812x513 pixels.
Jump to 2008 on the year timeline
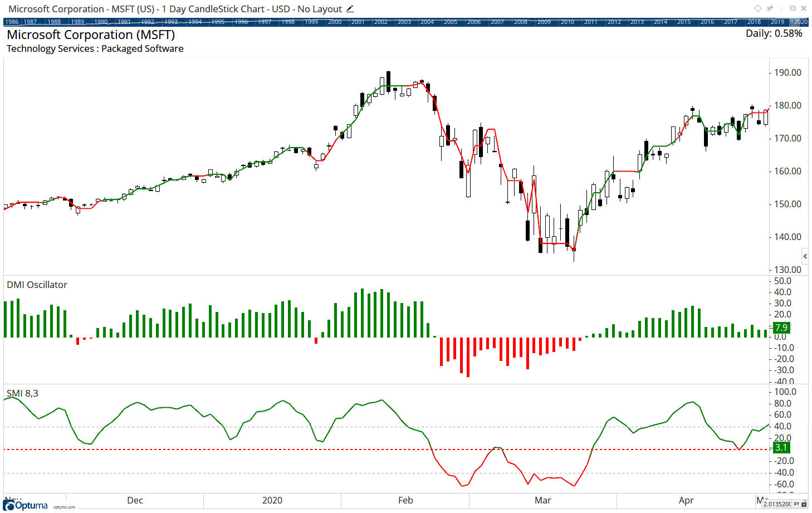click(521, 22)
